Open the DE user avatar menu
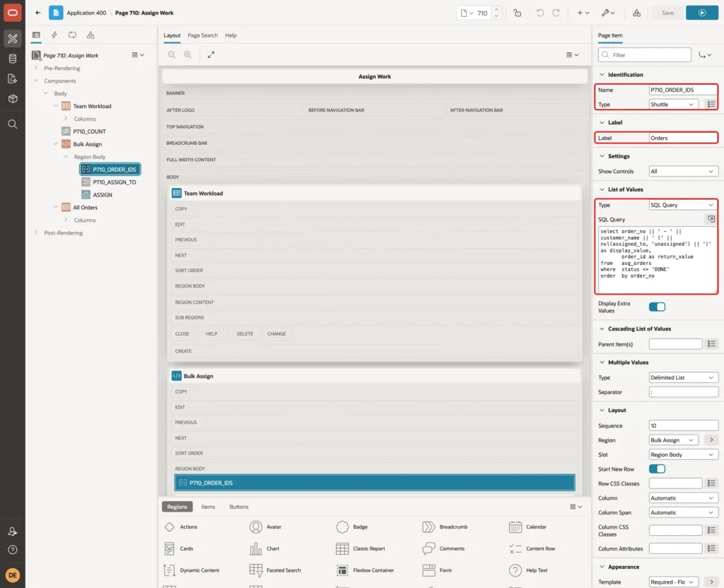This screenshot has width=724, height=588. coord(13,575)
